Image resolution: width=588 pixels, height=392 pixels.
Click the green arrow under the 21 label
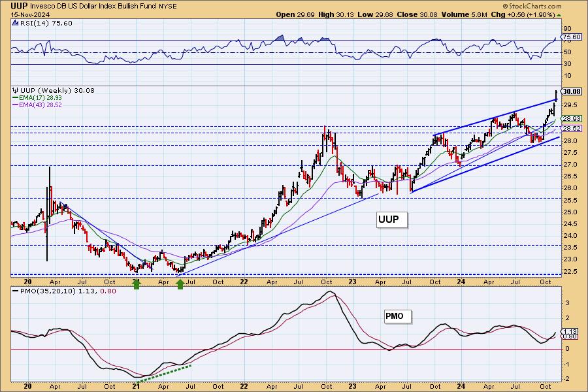tap(137, 285)
